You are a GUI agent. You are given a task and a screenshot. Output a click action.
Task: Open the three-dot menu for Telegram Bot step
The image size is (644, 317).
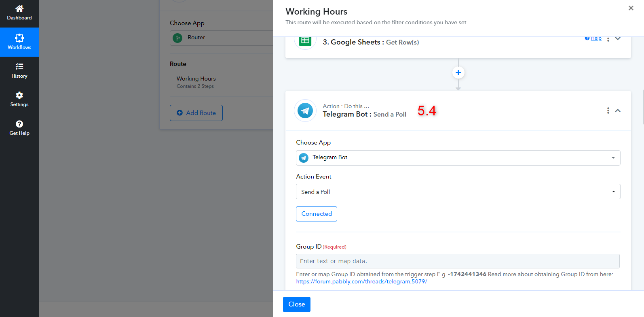coord(608,111)
